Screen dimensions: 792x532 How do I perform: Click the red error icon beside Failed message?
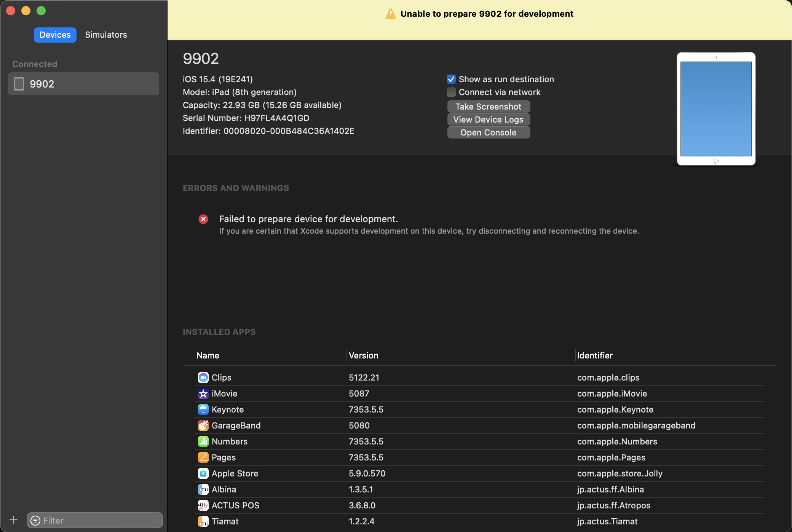(x=203, y=219)
